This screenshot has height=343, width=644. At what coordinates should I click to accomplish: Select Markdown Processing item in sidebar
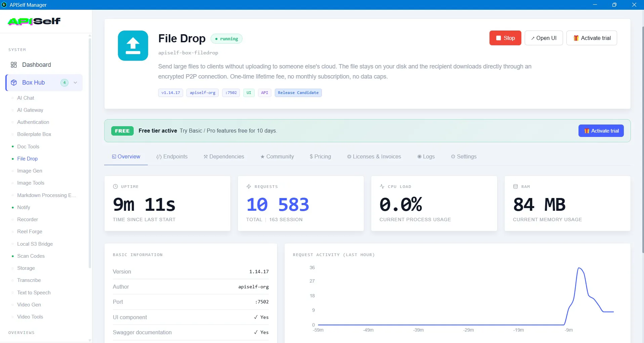point(46,195)
